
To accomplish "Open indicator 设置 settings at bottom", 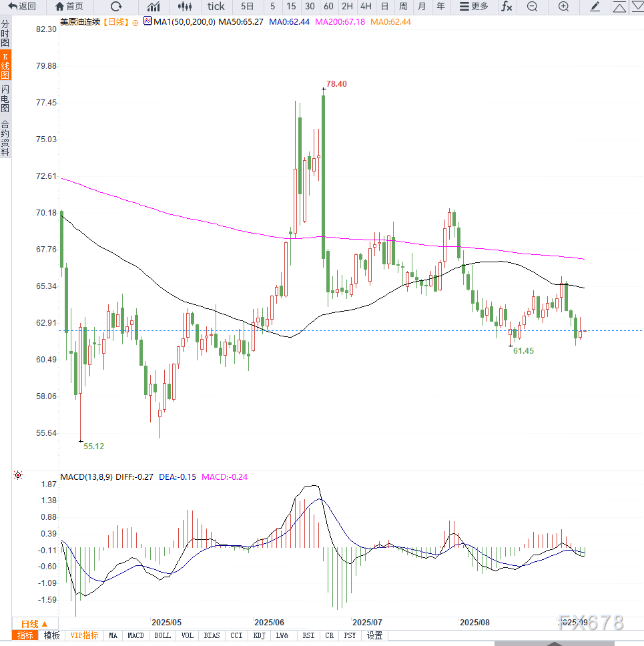I will [x=375, y=636].
